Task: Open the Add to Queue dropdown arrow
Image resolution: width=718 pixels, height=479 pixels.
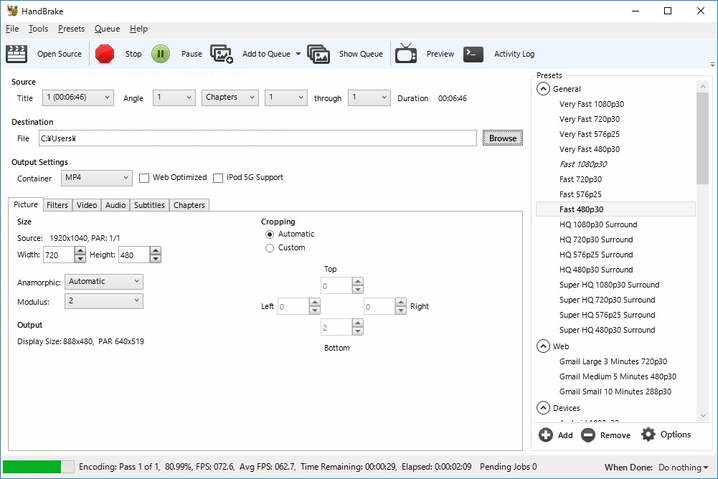Action: [298, 54]
